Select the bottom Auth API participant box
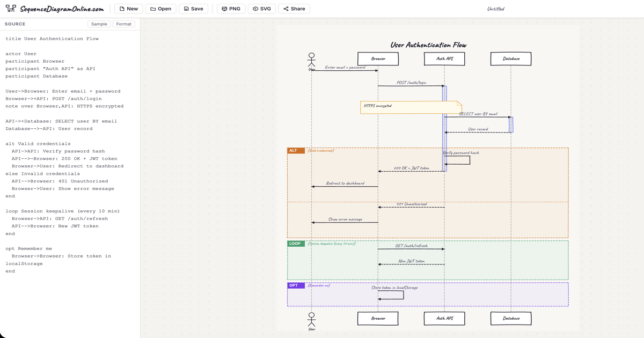The width and height of the screenshot is (644, 338). tap(444, 318)
